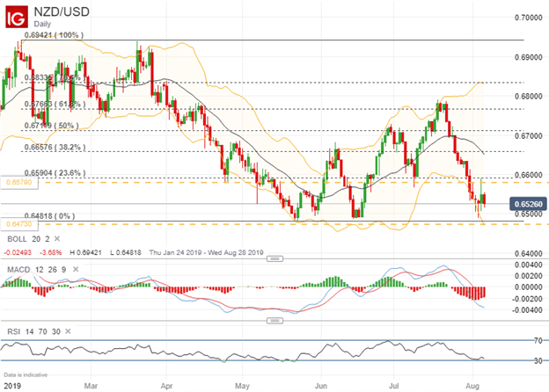Click the 0.68000 price axis label

click(x=529, y=96)
